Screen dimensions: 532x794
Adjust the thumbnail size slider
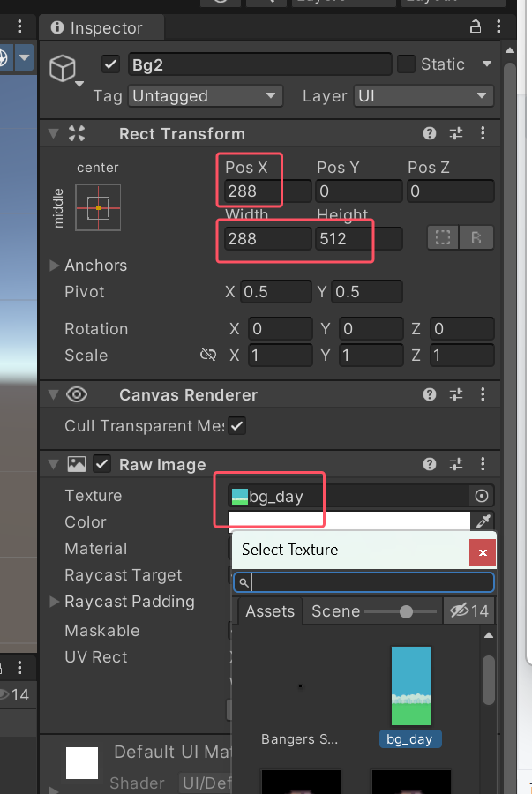tap(405, 611)
